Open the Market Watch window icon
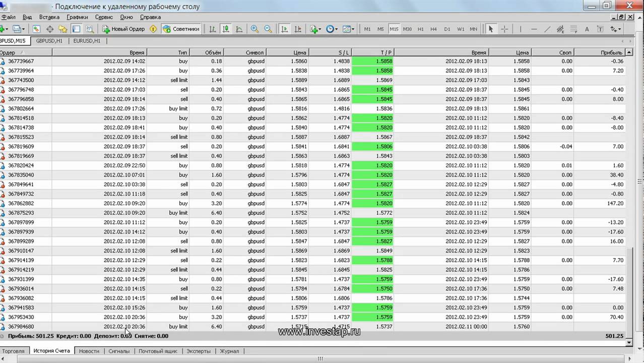644x363 pixels. tap(36, 29)
